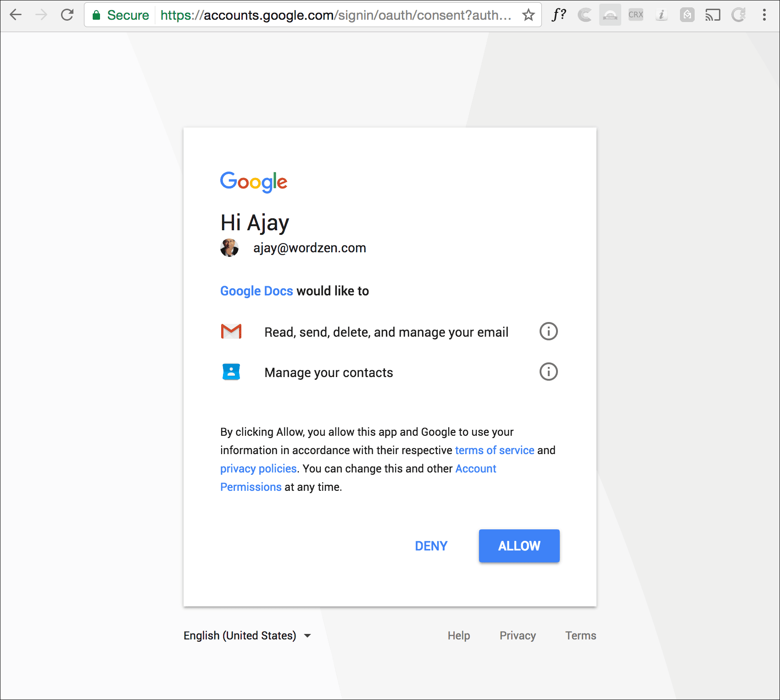Reload the page
The width and height of the screenshot is (780, 700).
point(67,15)
